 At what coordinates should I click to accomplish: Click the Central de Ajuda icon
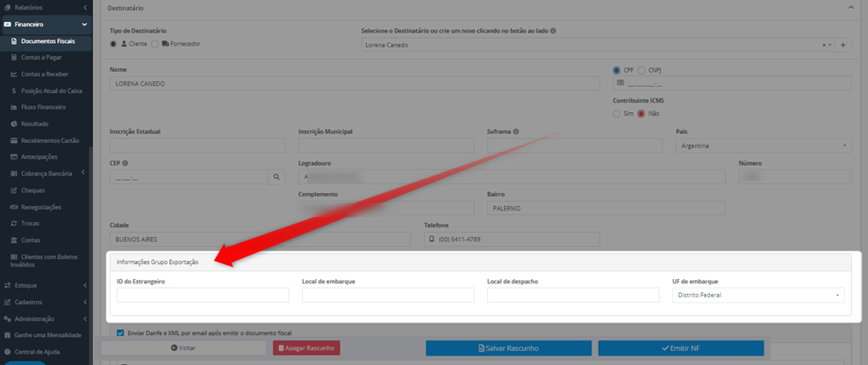click(7, 352)
